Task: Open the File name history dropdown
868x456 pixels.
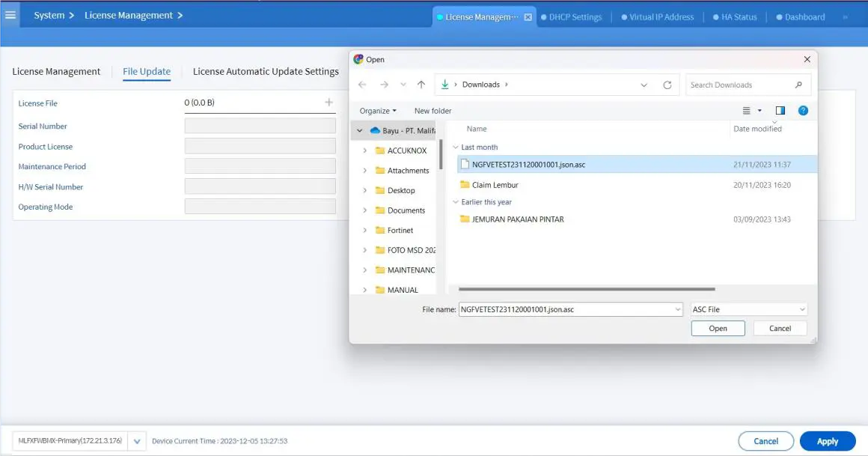Action: click(678, 309)
